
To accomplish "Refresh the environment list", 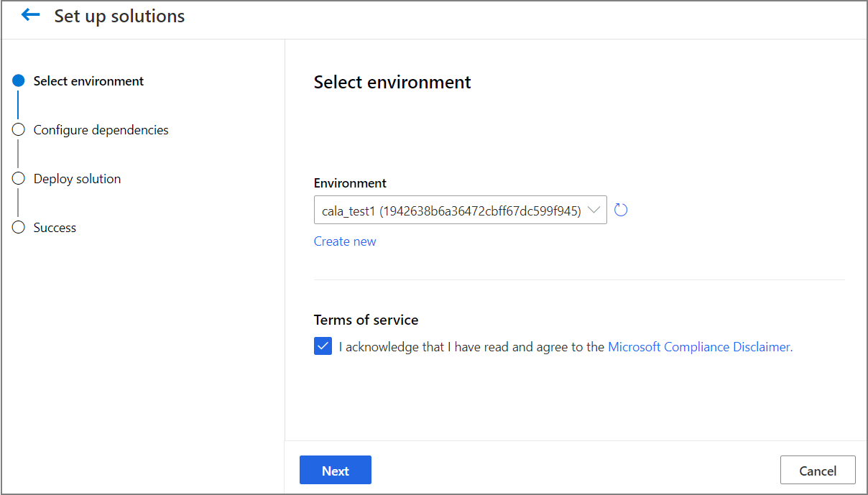I will pos(622,211).
